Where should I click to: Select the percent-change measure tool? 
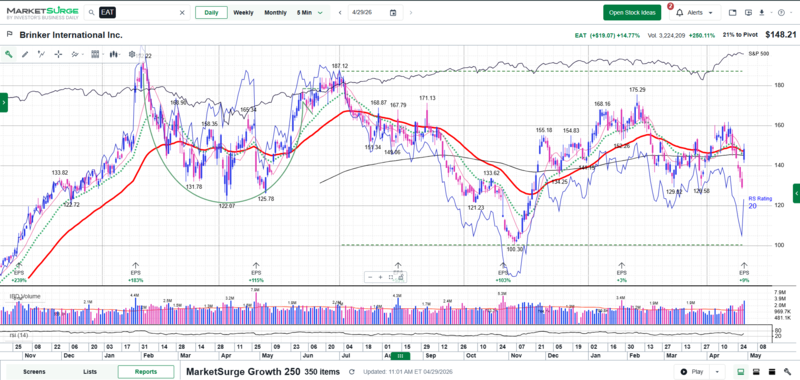(x=42, y=54)
